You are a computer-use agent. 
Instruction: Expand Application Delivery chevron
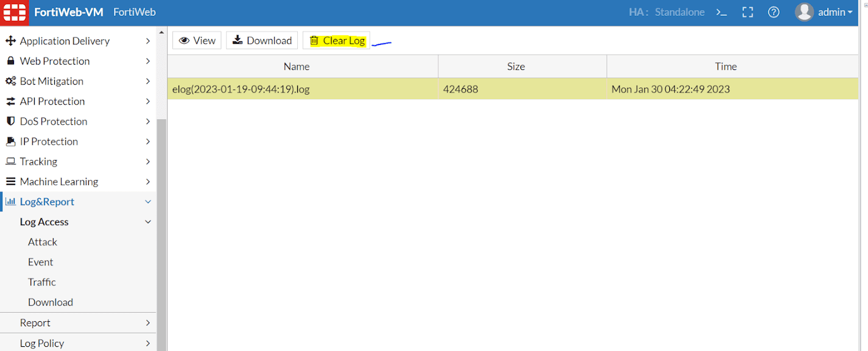point(148,41)
